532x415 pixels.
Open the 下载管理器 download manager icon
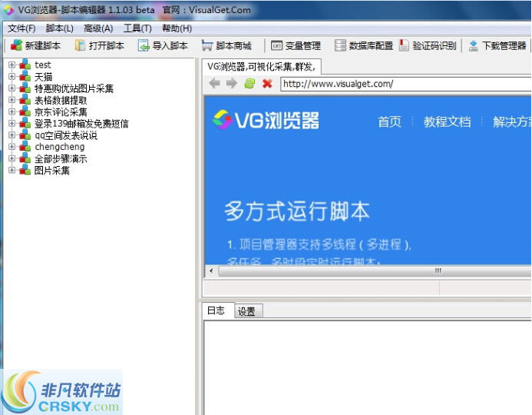click(474, 45)
